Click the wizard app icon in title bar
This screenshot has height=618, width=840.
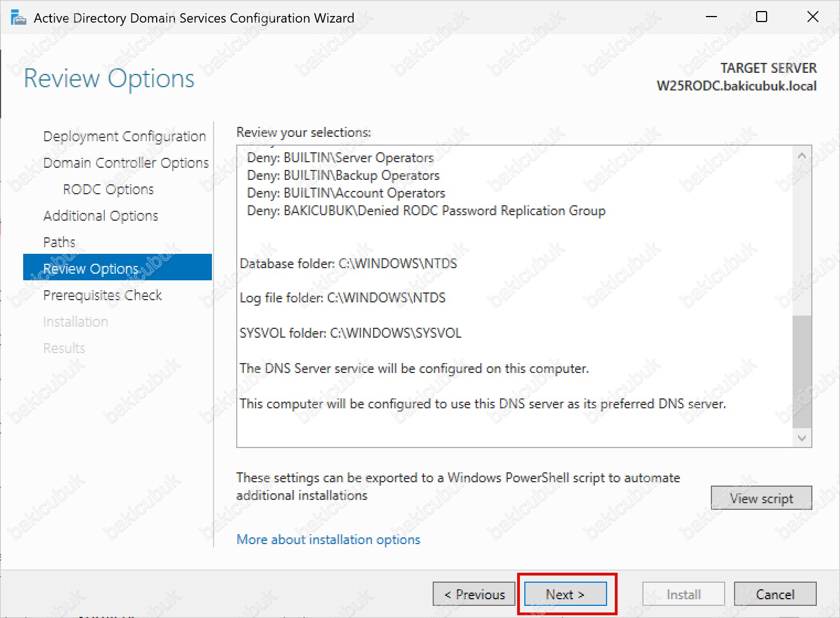coord(19,18)
